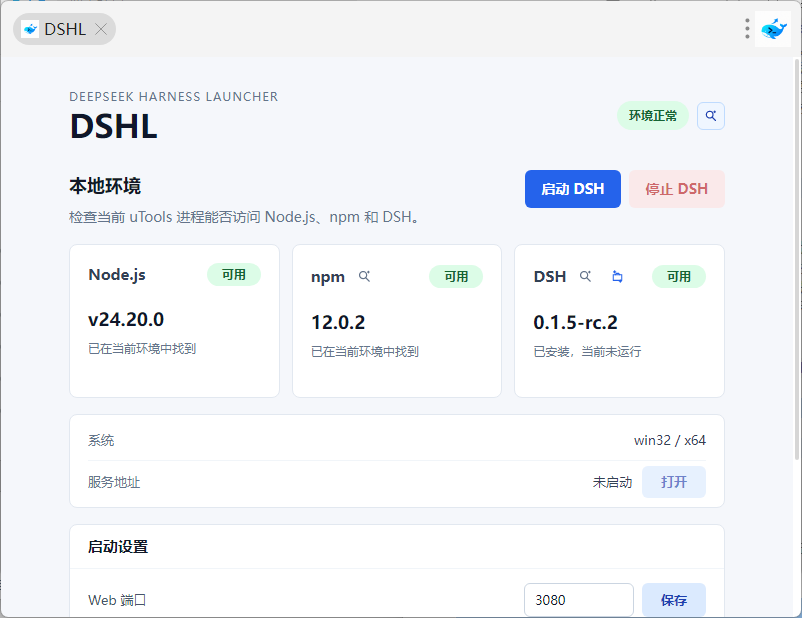This screenshot has width=802, height=618.
Task: Click the Node.js version v24.20.0
Action: pyautogui.click(x=126, y=320)
